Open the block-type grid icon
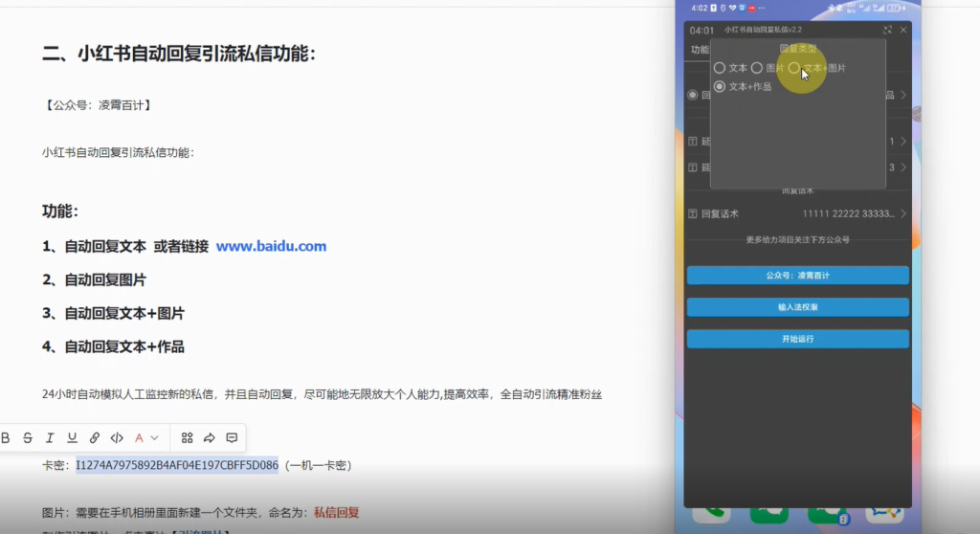 (x=187, y=438)
